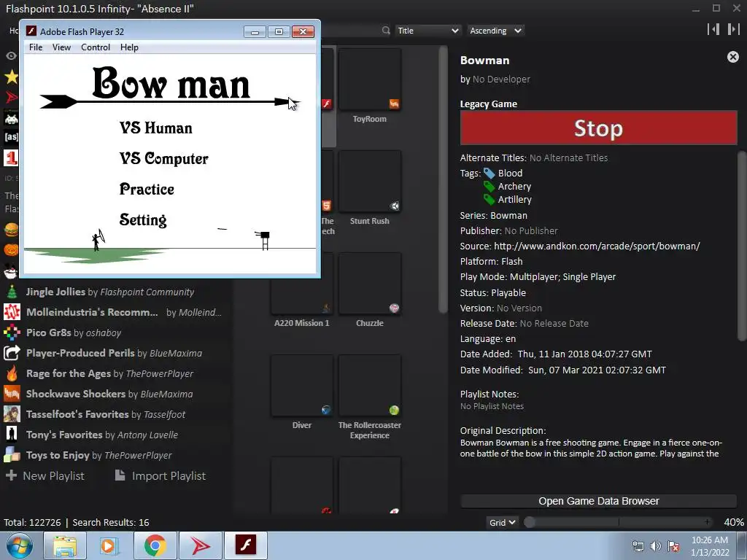Viewport: 747px width, 560px height.
Task: Click the Artillery tag text
Action: click(514, 200)
